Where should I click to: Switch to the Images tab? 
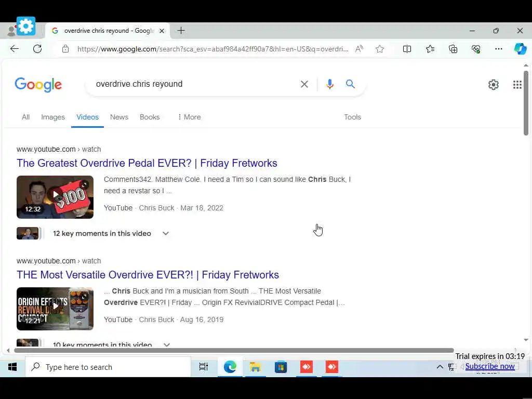coord(53,117)
